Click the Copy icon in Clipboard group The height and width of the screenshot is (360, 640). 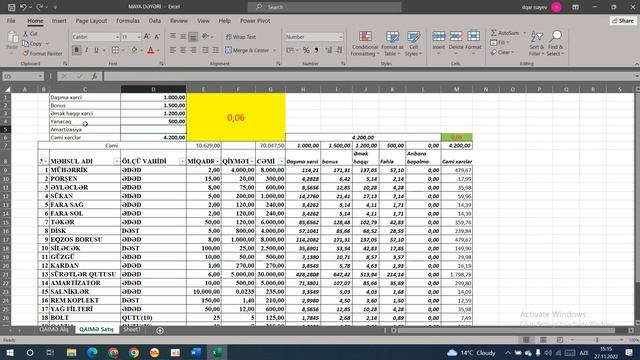25,43
